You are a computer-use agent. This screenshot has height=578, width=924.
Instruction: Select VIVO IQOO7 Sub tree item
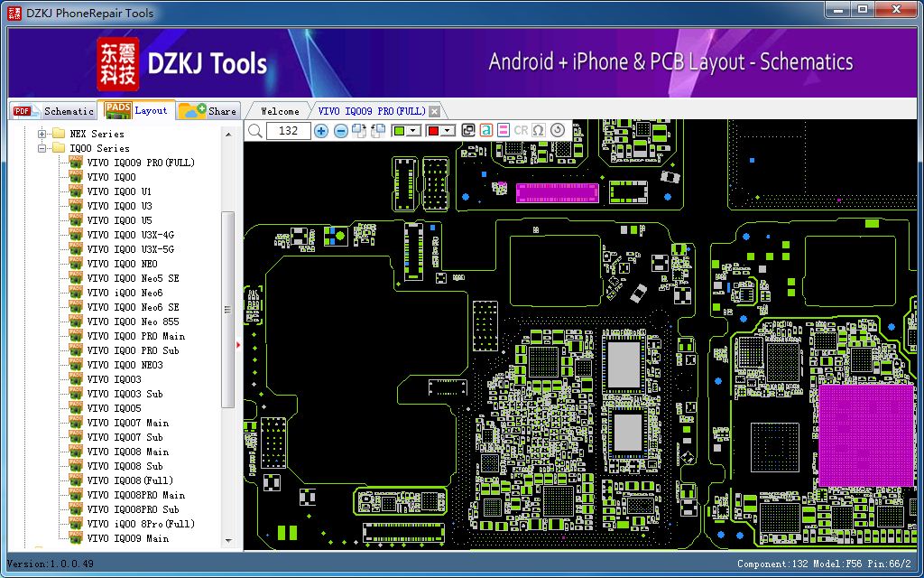tap(125, 437)
